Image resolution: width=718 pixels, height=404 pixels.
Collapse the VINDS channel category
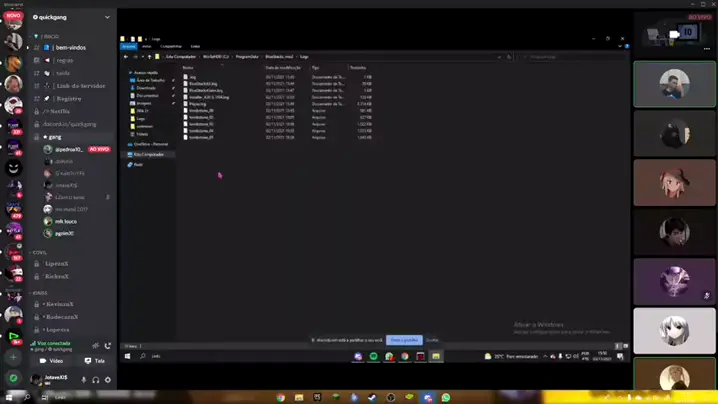(40, 292)
